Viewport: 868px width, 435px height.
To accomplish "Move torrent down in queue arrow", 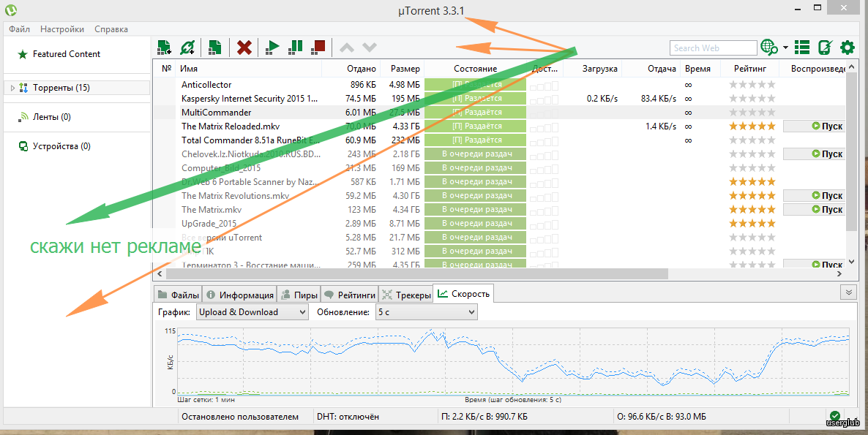I will pyautogui.click(x=370, y=48).
